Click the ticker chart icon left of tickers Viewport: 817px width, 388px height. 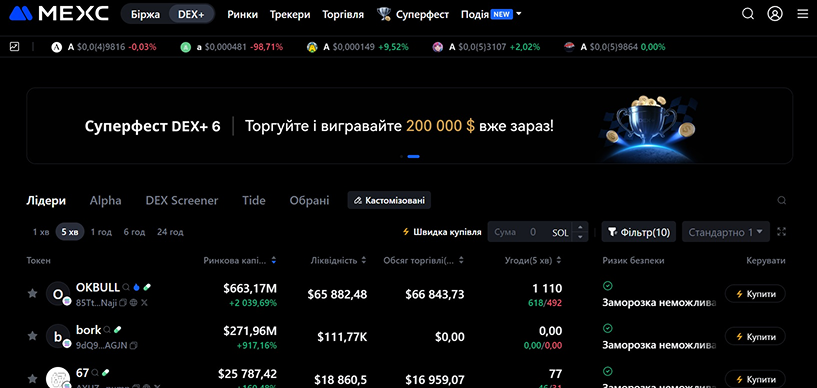tap(15, 46)
